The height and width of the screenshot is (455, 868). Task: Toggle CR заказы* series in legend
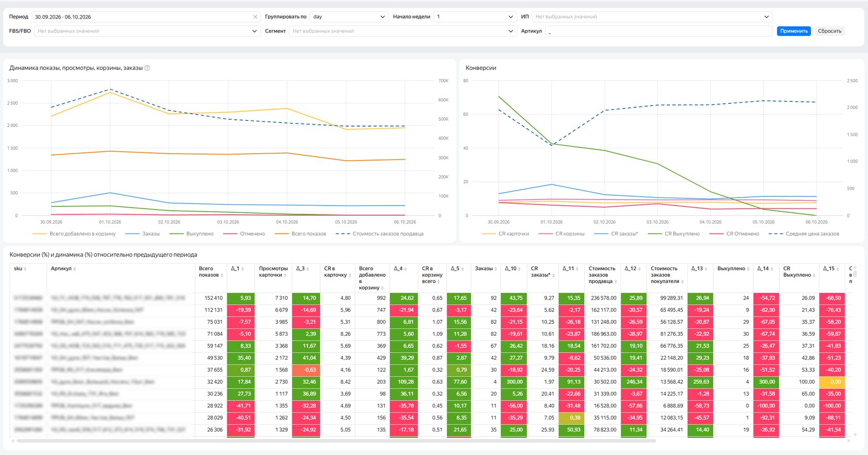616,234
